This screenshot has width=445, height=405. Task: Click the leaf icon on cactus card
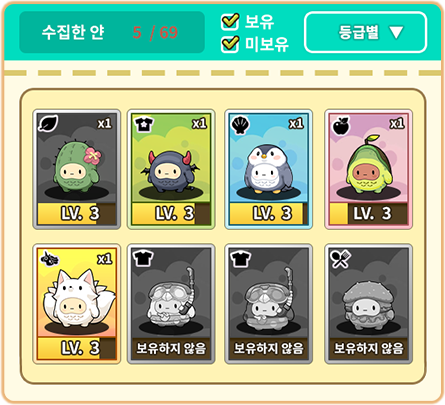pyautogui.click(x=48, y=123)
